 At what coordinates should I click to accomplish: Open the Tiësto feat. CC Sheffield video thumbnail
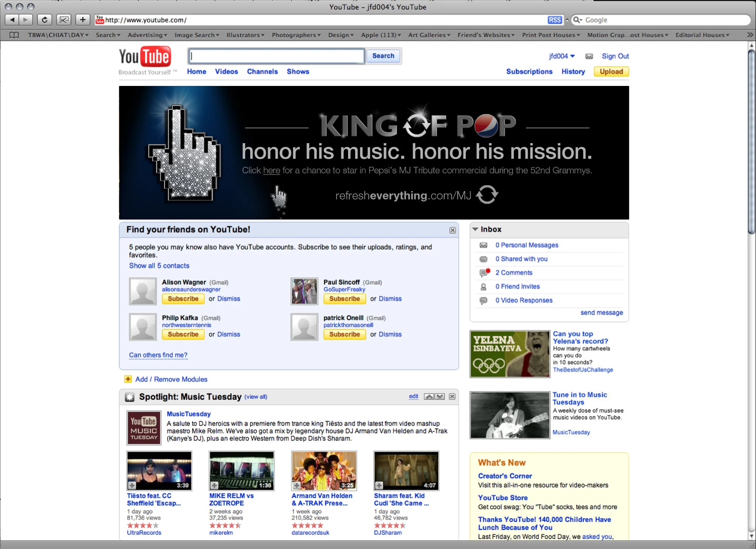click(x=159, y=471)
